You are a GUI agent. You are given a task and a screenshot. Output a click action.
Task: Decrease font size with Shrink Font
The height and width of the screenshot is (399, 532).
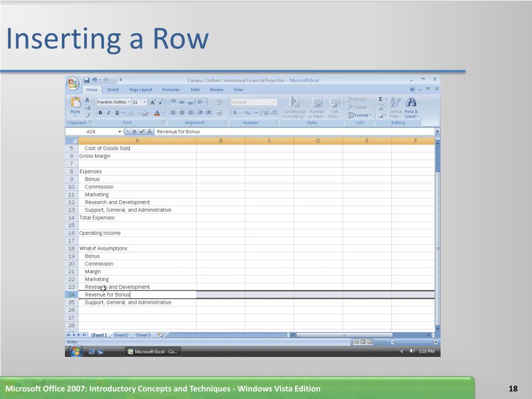pyautogui.click(x=161, y=102)
